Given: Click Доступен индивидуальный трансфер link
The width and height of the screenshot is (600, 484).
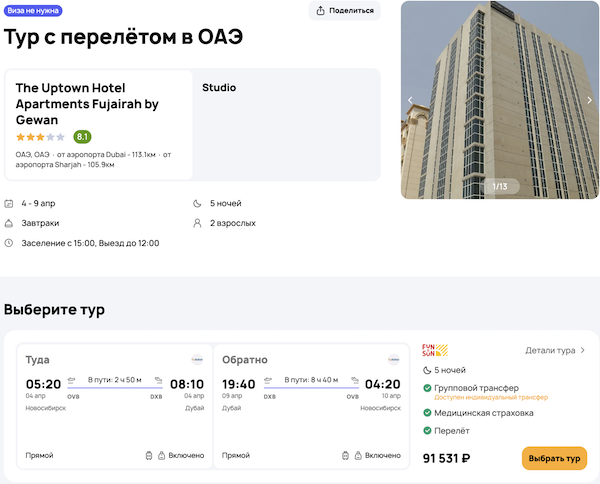Looking at the screenshot, I should coord(476,397).
